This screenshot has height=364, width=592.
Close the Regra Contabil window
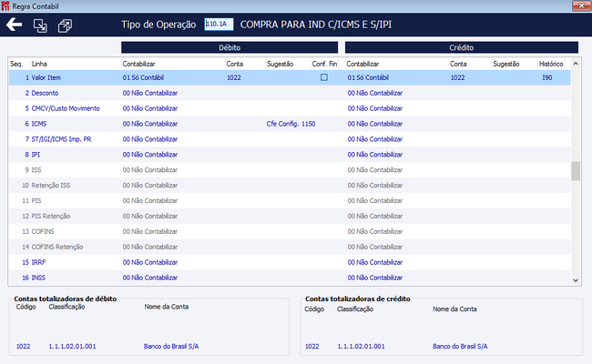click(581, 5)
